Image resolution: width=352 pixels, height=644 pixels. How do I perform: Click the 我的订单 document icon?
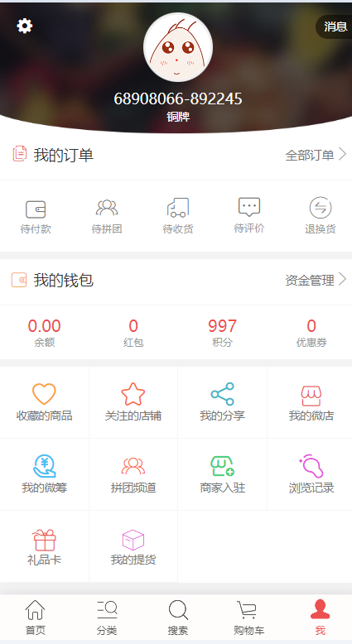pos(20,154)
